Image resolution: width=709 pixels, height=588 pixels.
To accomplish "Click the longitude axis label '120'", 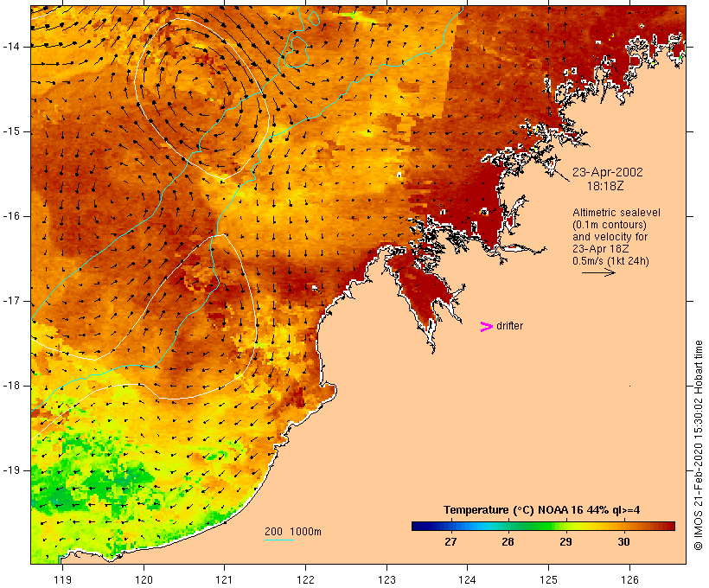I will (x=144, y=579).
